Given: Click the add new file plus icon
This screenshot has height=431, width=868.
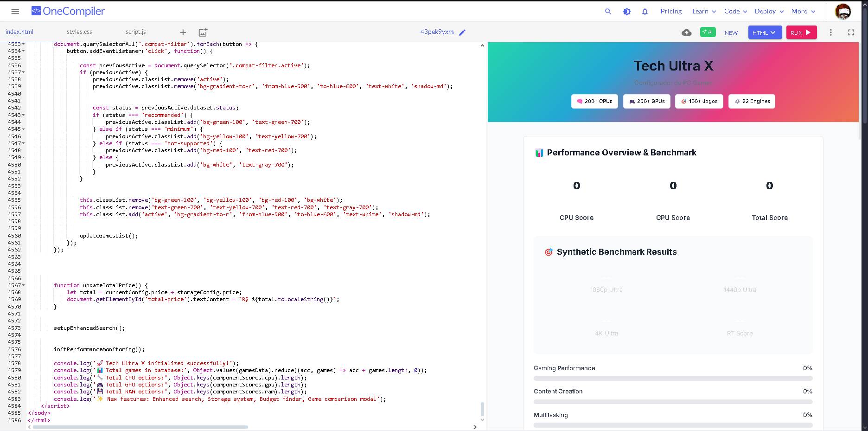Looking at the screenshot, I should click(183, 32).
